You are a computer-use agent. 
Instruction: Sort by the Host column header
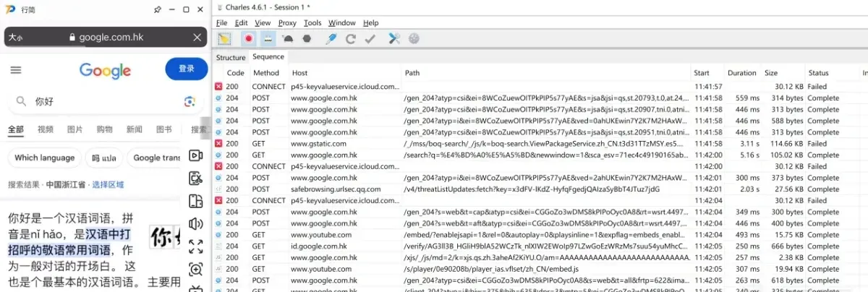click(299, 73)
